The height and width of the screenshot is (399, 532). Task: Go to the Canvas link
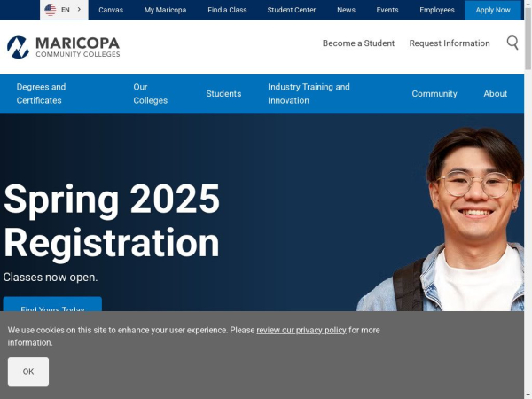[x=111, y=10]
